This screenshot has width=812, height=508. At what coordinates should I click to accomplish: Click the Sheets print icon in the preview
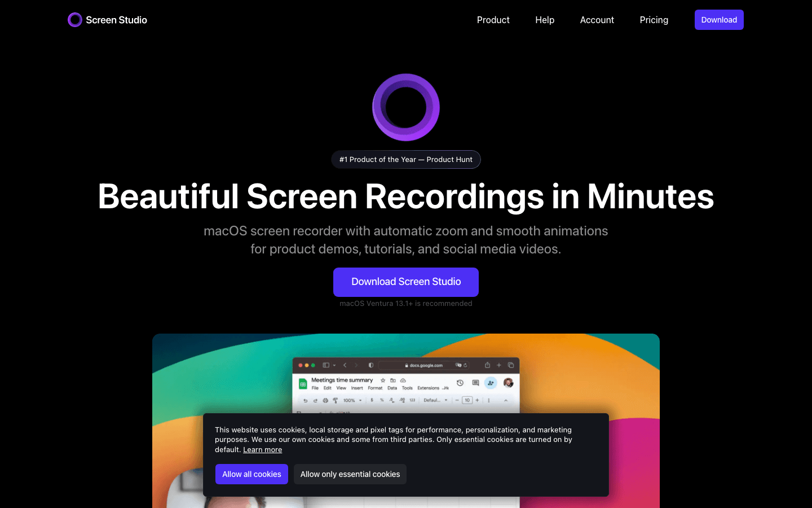click(x=325, y=401)
